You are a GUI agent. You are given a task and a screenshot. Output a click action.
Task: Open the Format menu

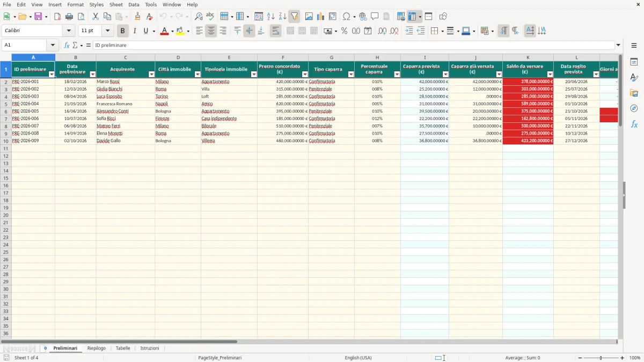[x=76, y=4]
